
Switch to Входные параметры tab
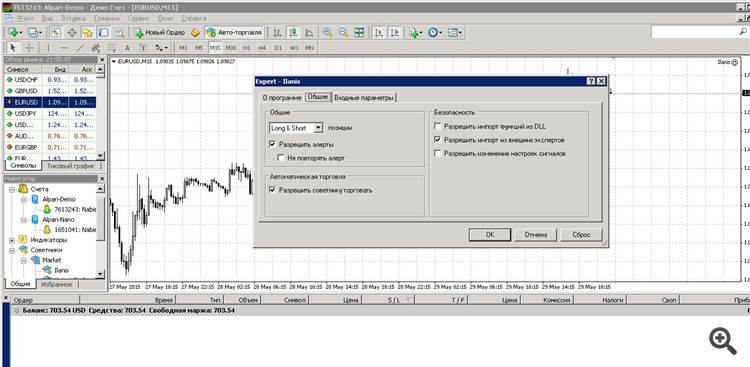[x=364, y=98]
